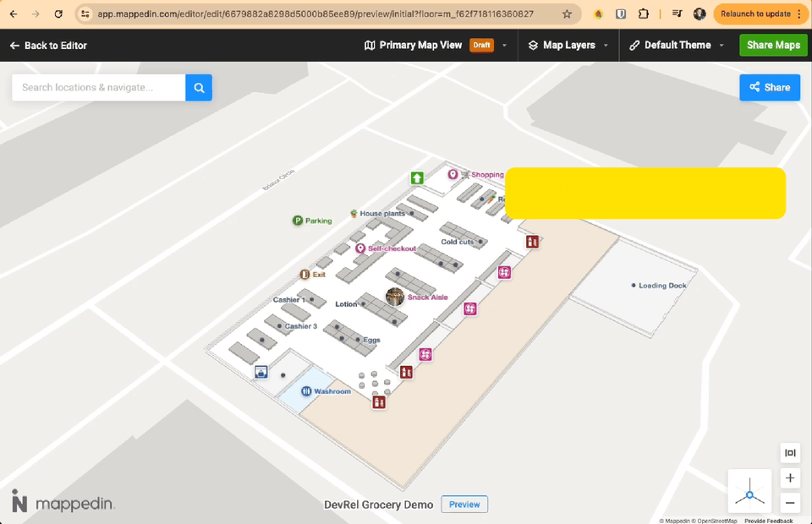Image resolution: width=812 pixels, height=524 pixels.
Task: Click the blue search magnifier button
Action: point(199,88)
